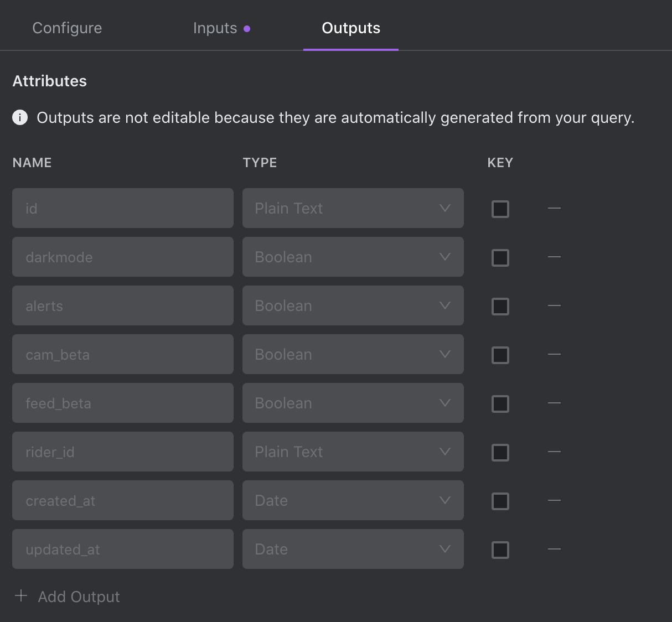Click the remove dash for darkmode row
The height and width of the screenshot is (622, 672).
coord(554,257)
